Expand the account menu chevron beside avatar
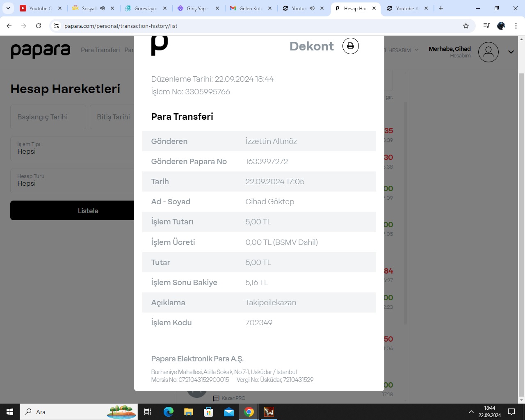 (x=511, y=52)
